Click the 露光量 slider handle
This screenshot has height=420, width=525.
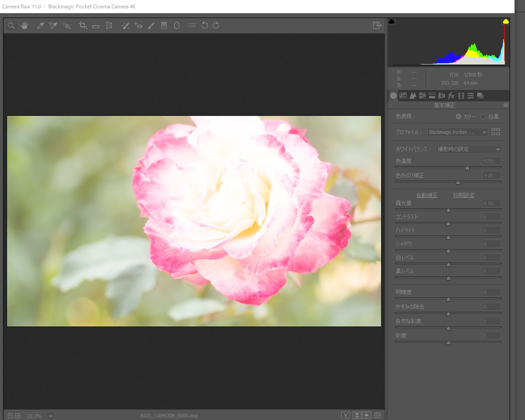click(448, 210)
